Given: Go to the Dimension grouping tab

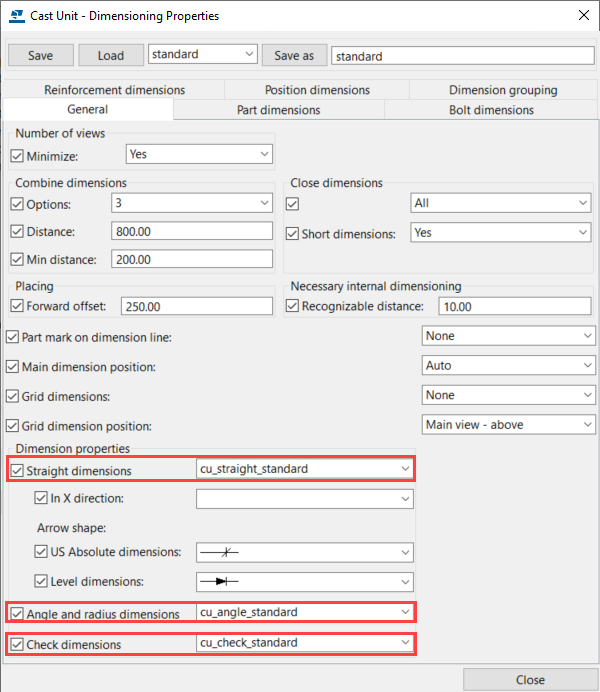Looking at the screenshot, I should pyautogui.click(x=502, y=90).
